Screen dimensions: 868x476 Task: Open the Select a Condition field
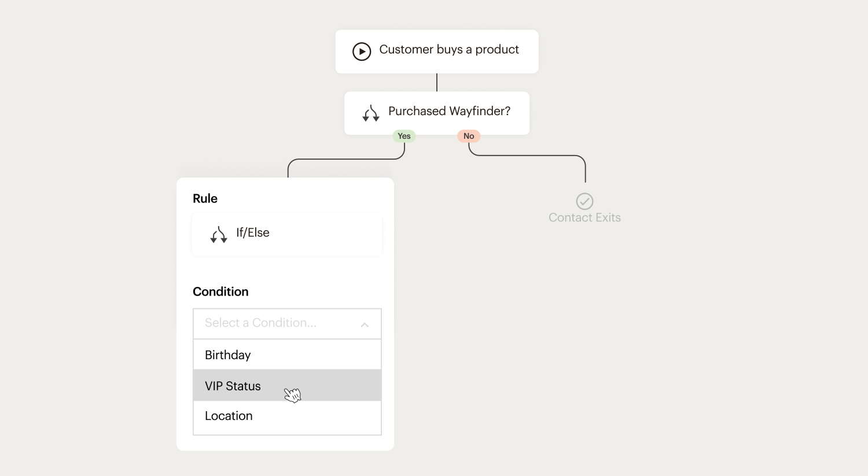point(278,323)
